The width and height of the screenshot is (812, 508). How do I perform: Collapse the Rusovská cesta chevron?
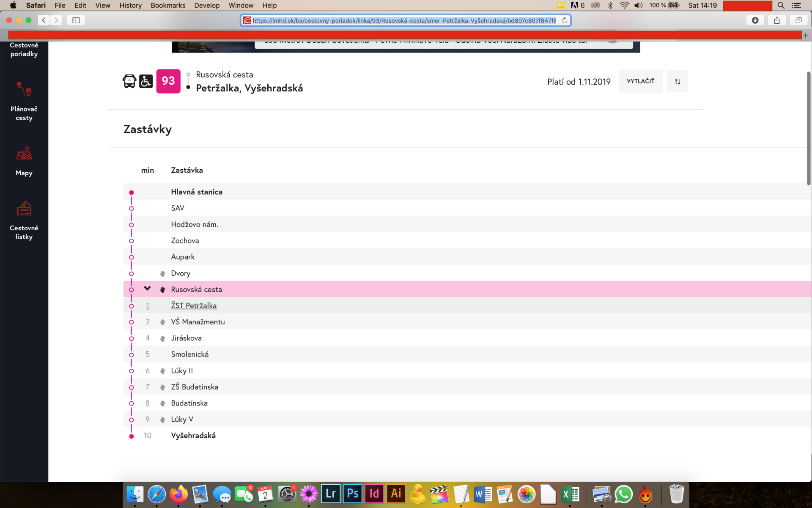[x=147, y=289]
